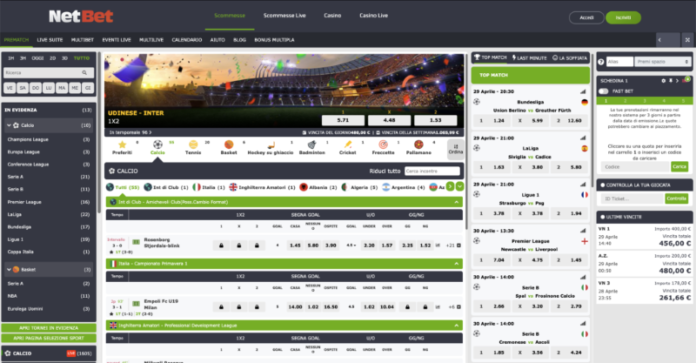Open the Freccette darts icon

[x=383, y=144]
